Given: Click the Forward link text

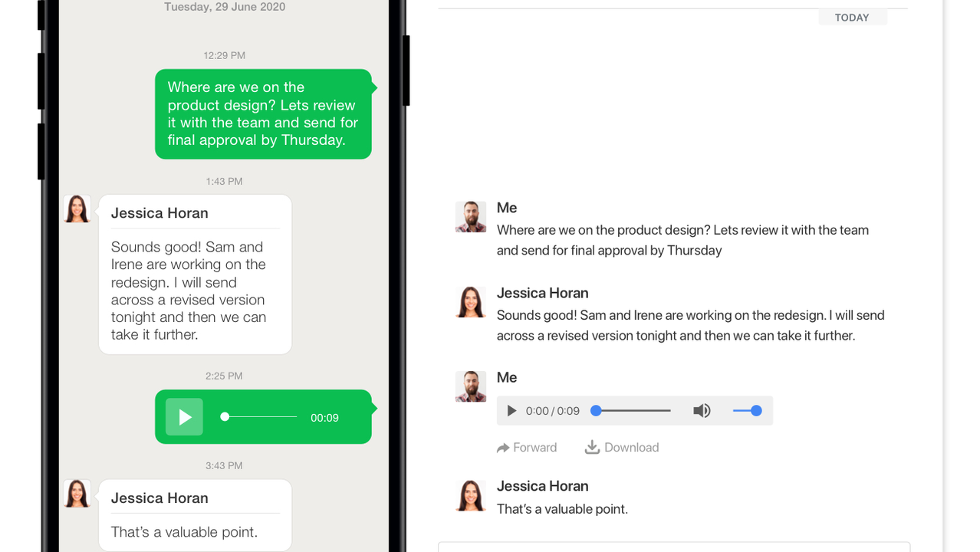Looking at the screenshot, I should point(534,448).
